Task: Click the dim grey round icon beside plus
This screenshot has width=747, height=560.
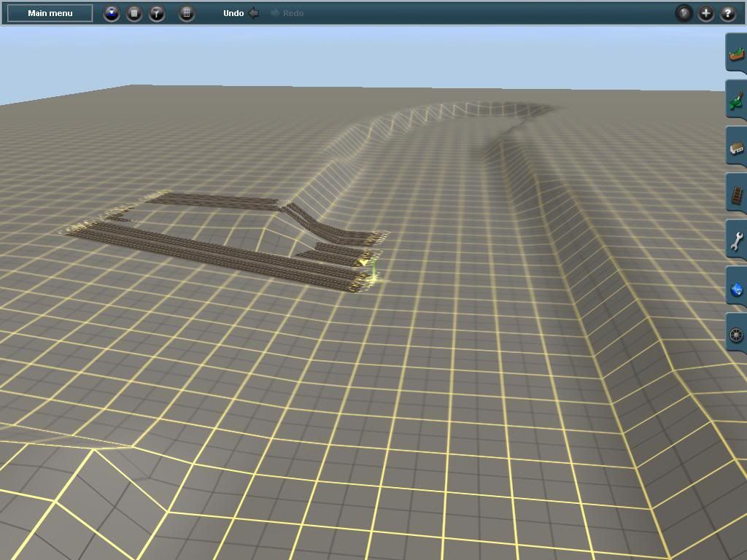Action: click(x=684, y=13)
